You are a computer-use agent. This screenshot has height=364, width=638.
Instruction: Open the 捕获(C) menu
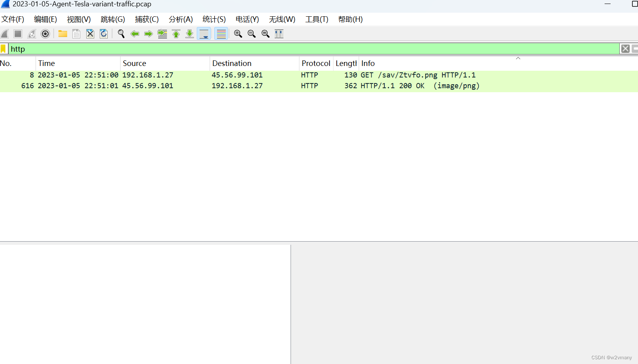tap(147, 19)
